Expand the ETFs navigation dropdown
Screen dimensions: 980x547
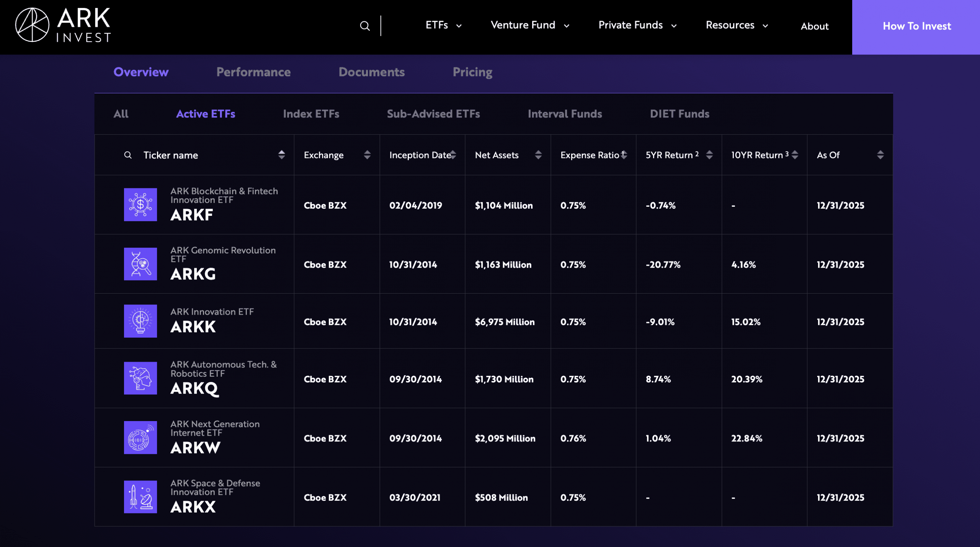click(443, 25)
